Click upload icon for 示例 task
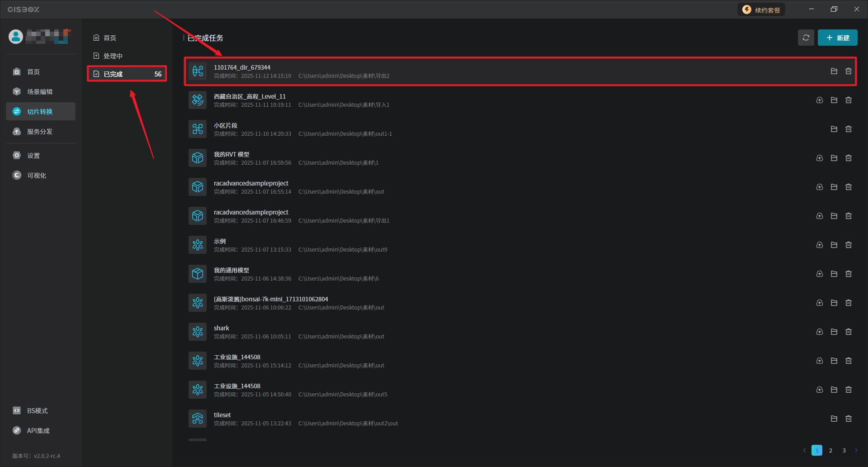This screenshot has height=467, width=868. click(819, 245)
